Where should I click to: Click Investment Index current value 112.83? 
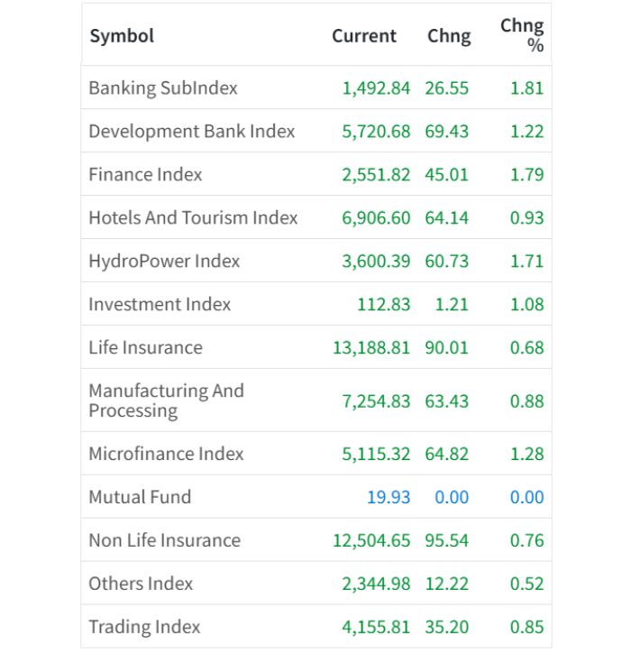click(384, 305)
